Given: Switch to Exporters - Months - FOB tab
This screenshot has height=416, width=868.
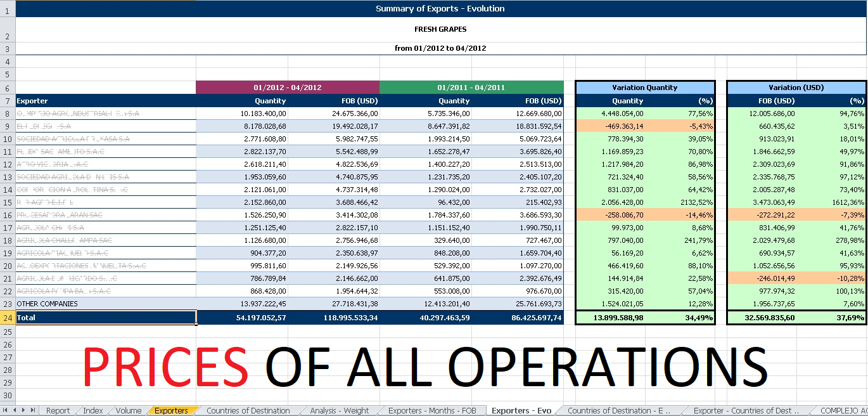Looking at the screenshot, I should [431, 411].
